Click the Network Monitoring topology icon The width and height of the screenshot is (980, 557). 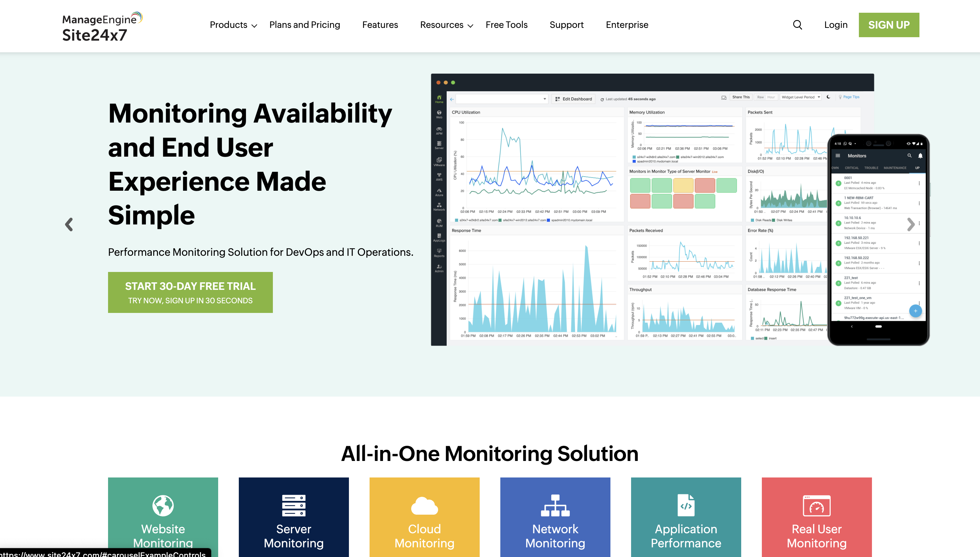(555, 505)
